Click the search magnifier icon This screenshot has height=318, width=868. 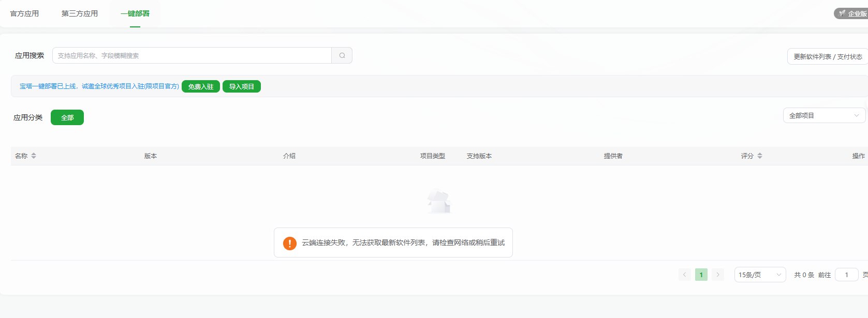[342, 55]
